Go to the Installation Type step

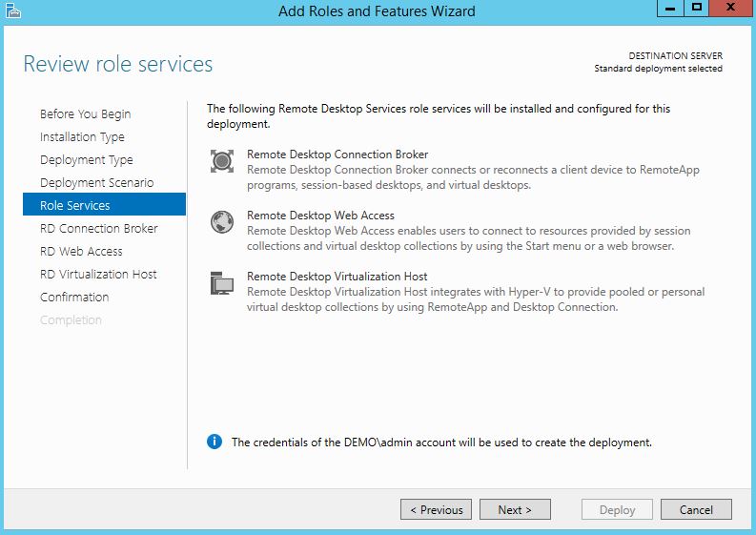click(82, 137)
